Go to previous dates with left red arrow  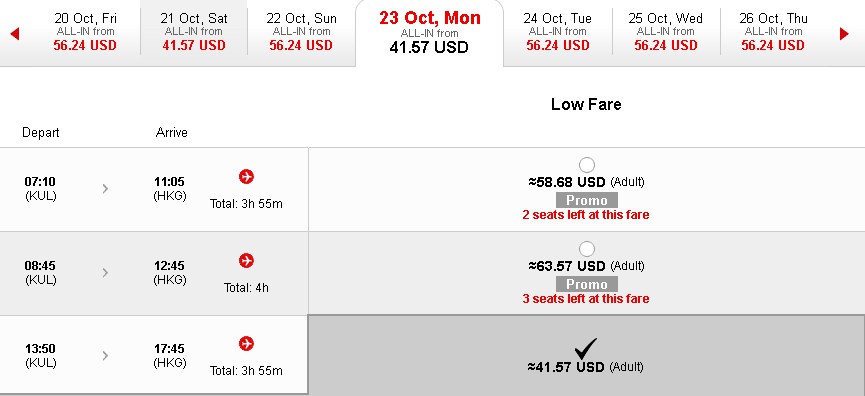tap(15, 34)
